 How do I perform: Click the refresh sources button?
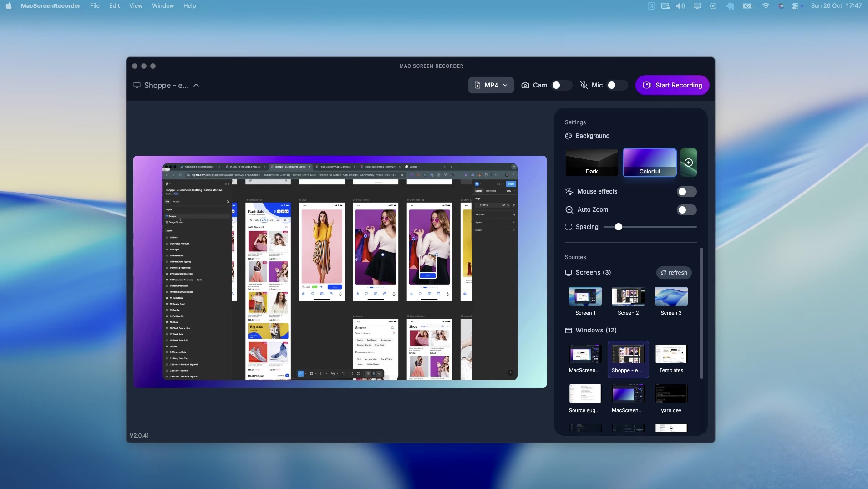point(674,273)
